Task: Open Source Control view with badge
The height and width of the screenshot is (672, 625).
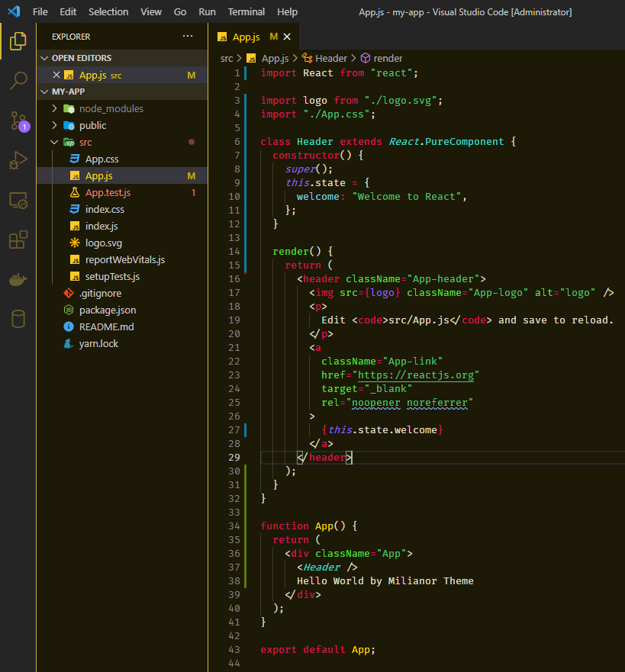Action: tap(19, 121)
